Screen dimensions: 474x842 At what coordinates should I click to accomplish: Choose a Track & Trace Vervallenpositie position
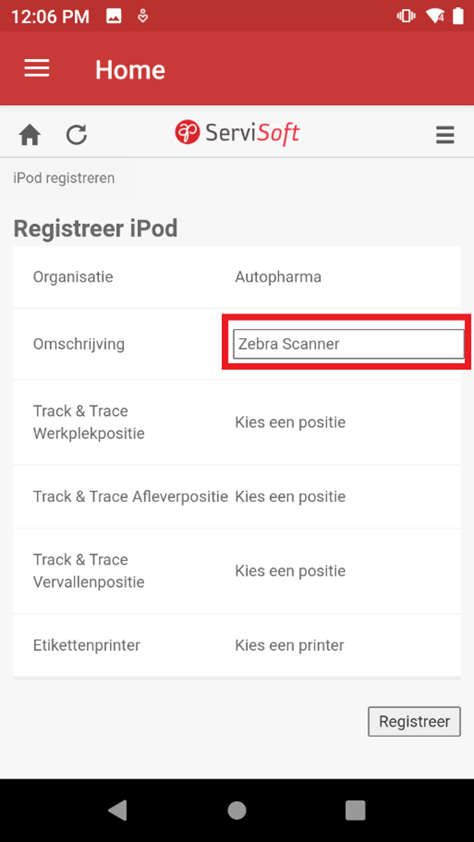[290, 570]
